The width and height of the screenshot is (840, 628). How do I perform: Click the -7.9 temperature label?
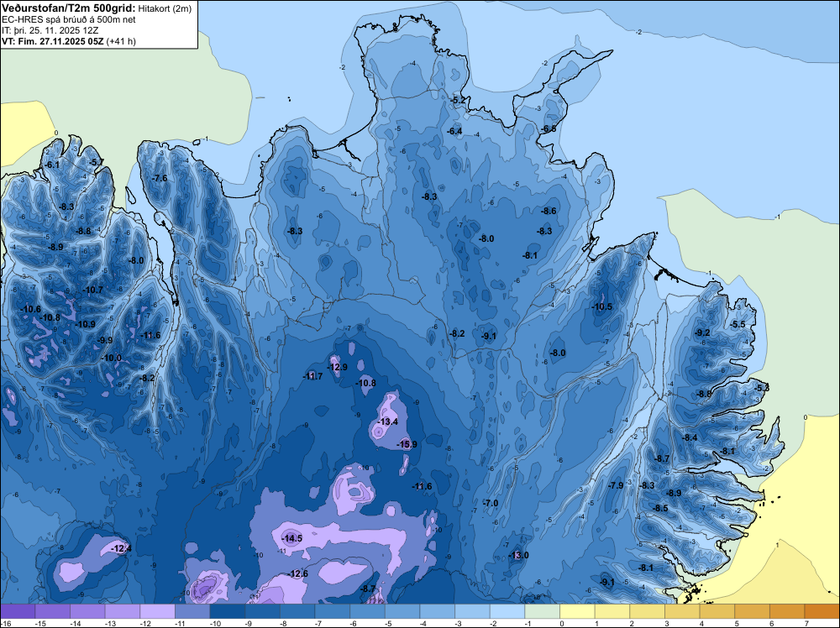click(617, 485)
